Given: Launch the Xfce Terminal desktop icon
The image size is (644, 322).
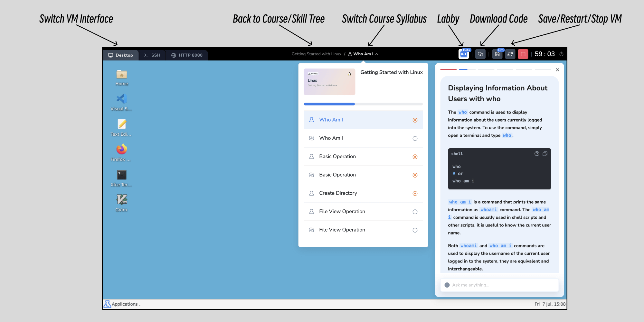Looking at the screenshot, I should click(121, 175).
